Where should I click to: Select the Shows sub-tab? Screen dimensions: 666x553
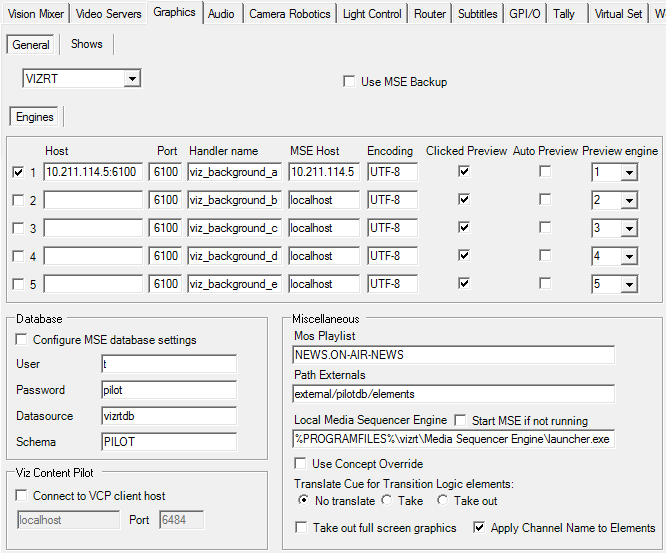86,44
